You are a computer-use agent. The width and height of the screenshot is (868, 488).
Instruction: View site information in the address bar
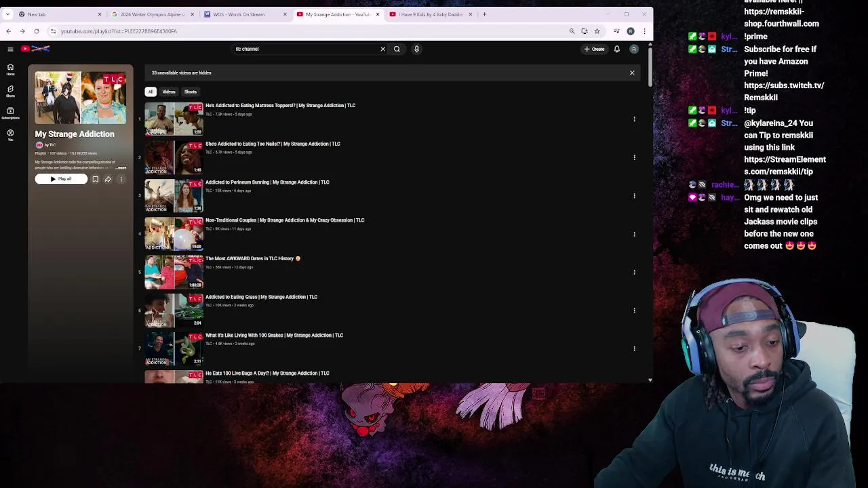click(53, 31)
